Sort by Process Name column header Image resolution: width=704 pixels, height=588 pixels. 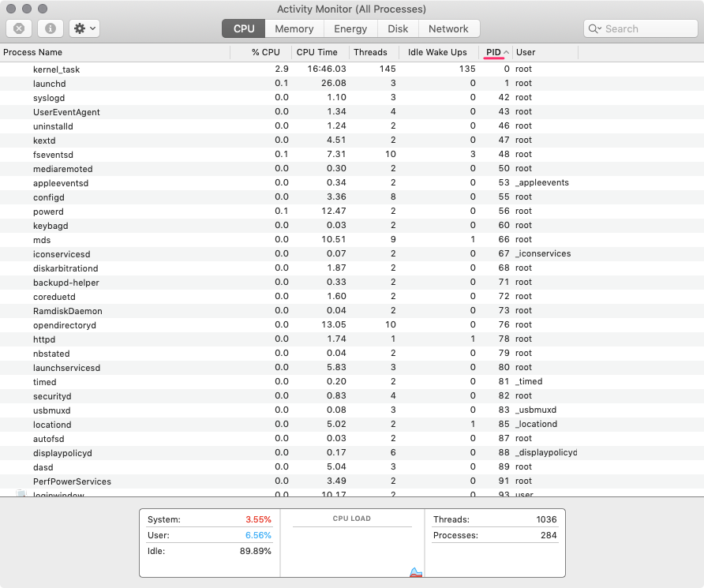115,52
